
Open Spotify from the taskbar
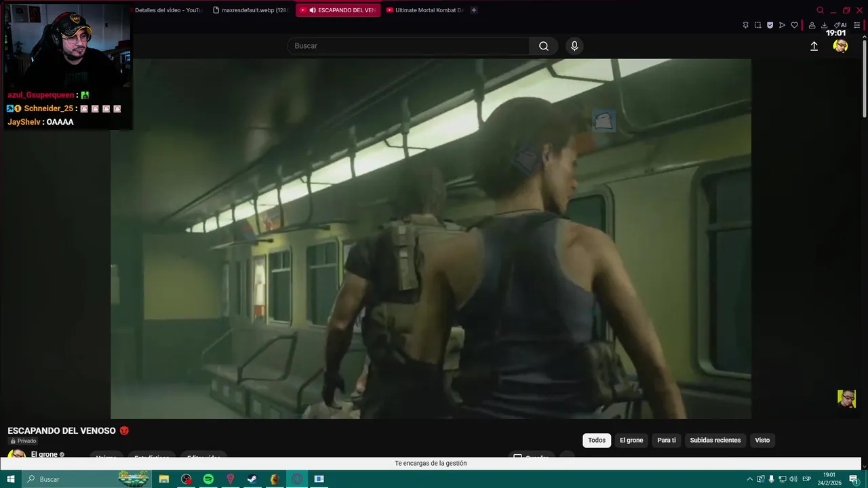208,479
